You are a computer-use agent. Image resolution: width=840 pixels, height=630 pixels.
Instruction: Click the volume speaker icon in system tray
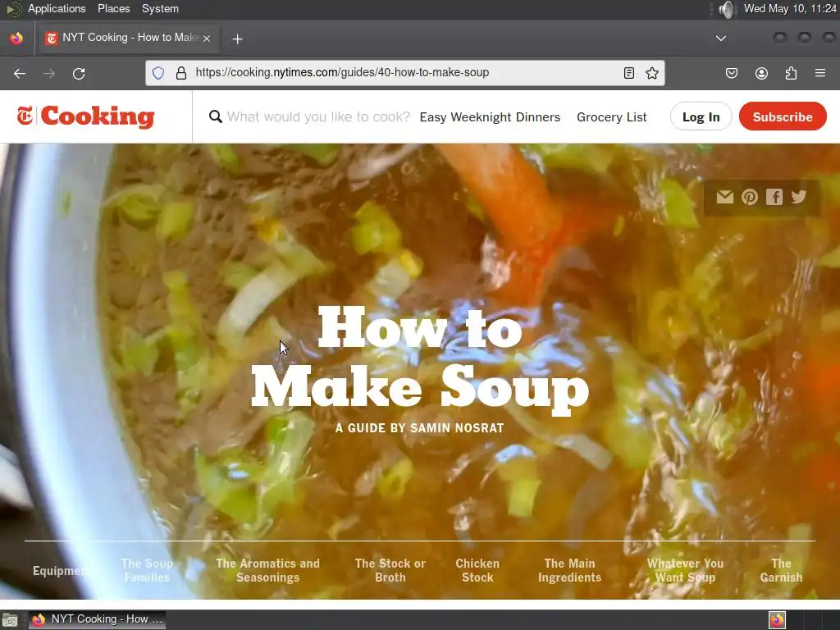[726, 9]
